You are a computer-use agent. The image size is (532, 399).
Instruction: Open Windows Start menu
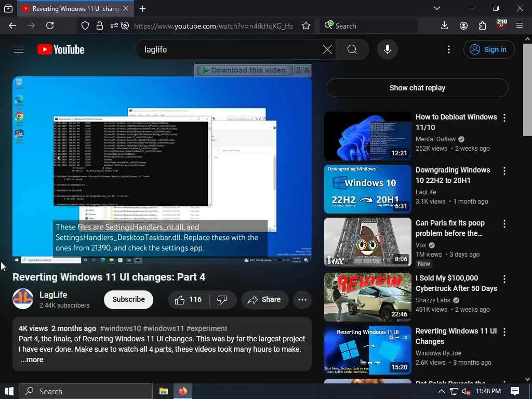point(9,391)
